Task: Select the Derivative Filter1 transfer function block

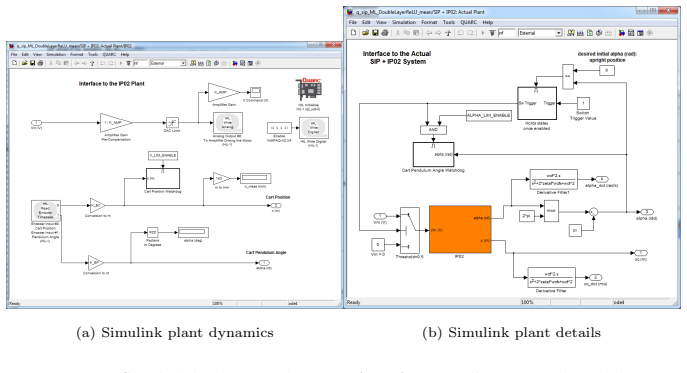Action: 553,180
